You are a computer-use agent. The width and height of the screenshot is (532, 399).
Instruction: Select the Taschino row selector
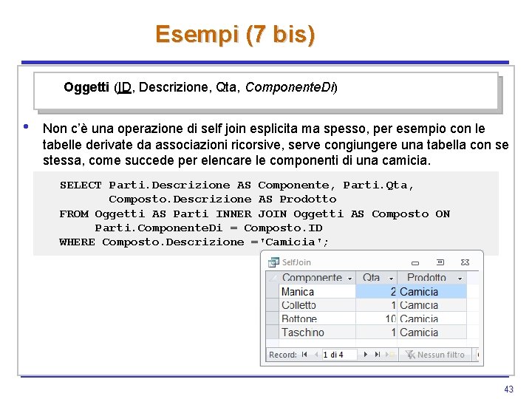[x=273, y=332]
